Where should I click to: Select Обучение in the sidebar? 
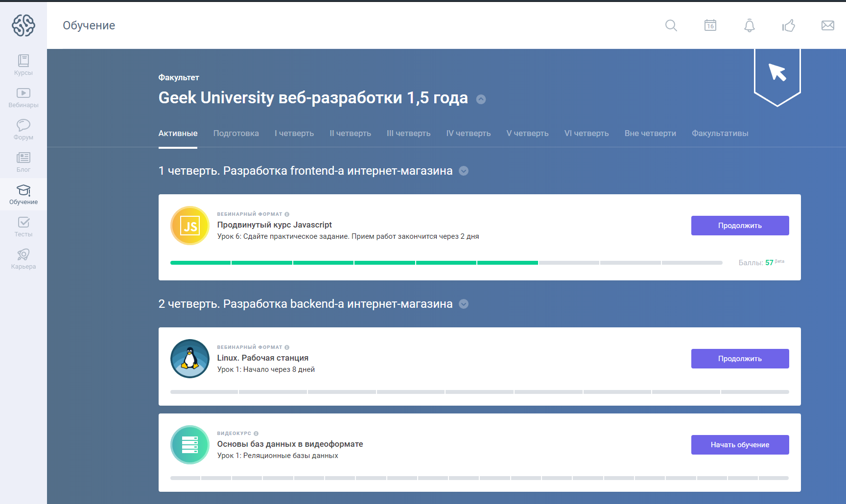tap(23, 194)
